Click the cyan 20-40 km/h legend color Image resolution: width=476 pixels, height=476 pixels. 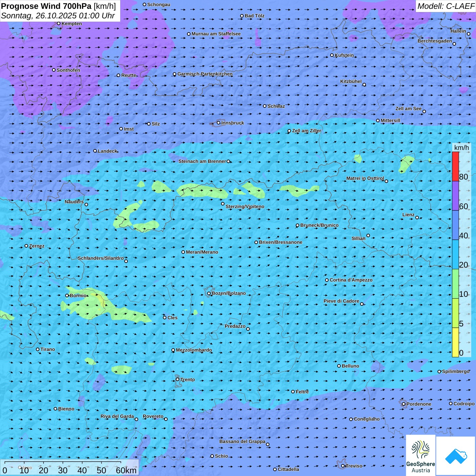[x=455, y=255]
